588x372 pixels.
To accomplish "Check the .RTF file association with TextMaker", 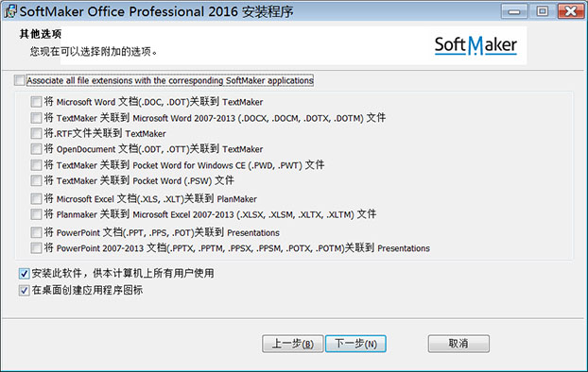I will [36, 133].
